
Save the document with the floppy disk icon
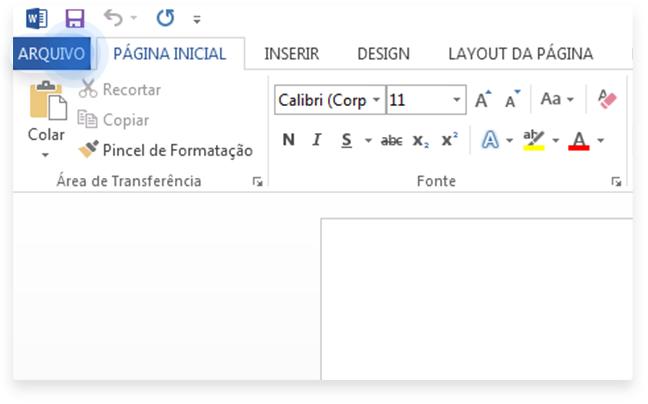click(75, 19)
